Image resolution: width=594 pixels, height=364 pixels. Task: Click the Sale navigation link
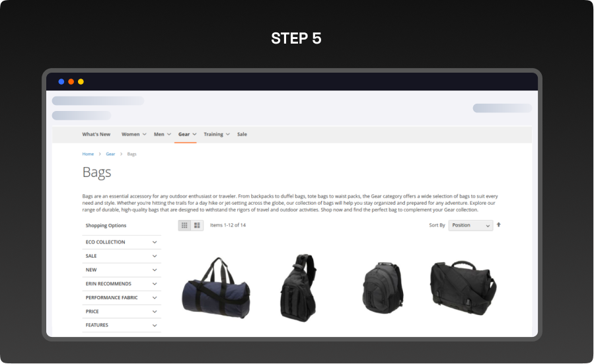pos(242,134)
